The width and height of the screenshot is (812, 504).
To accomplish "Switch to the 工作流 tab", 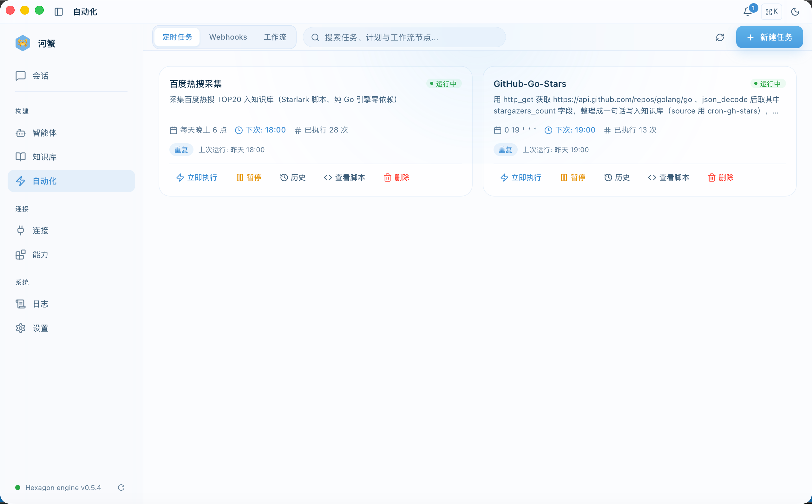I will pos(275,37).
